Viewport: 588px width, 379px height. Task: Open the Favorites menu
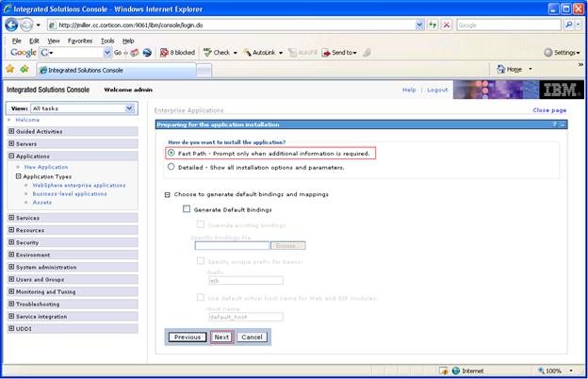click(80, 41)
